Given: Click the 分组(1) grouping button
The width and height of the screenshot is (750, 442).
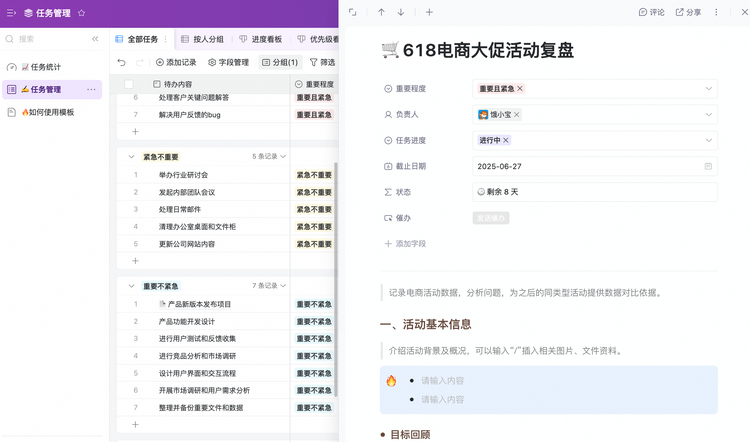Looking at the screenshot, I should (280, 62).
